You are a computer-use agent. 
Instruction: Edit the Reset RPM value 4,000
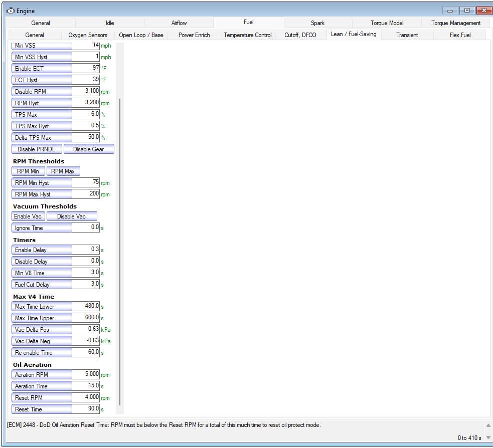[x=86, y=397]
